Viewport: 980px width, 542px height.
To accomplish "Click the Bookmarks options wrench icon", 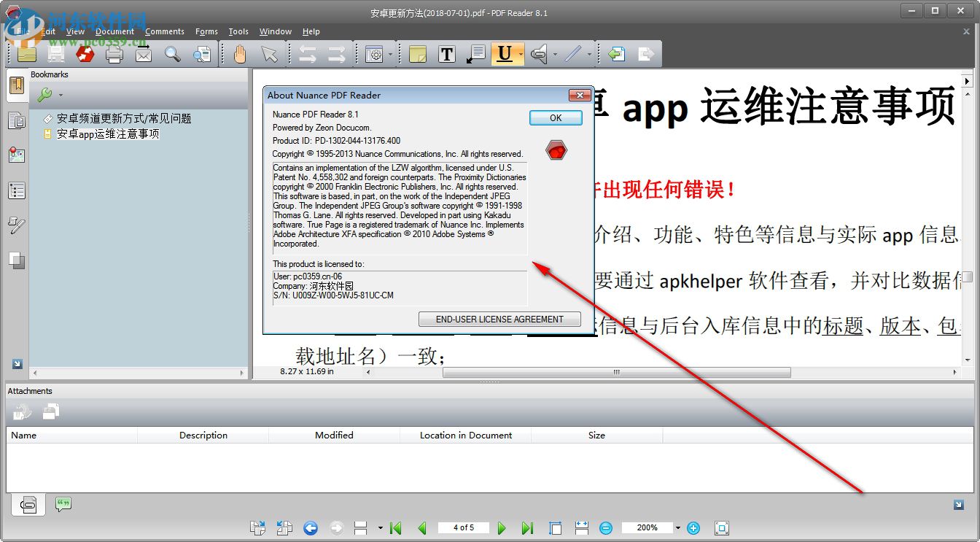I will click(x=44, y=95).
